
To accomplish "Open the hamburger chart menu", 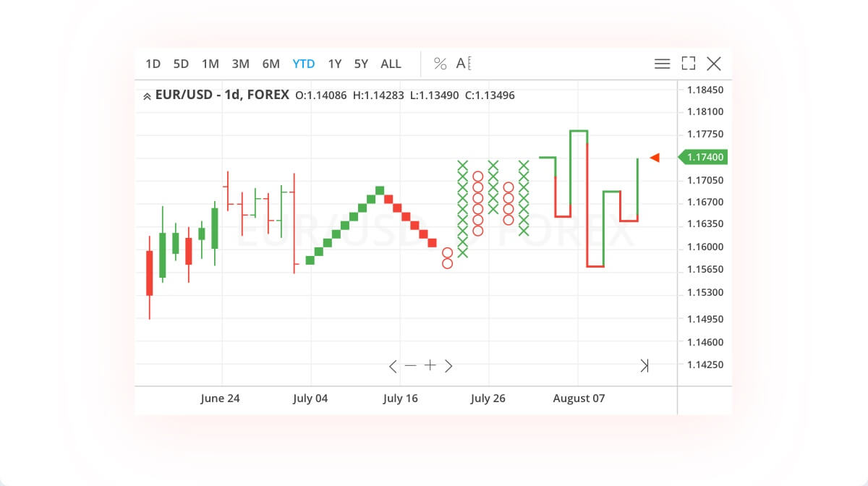I will [x=662, y=64].
